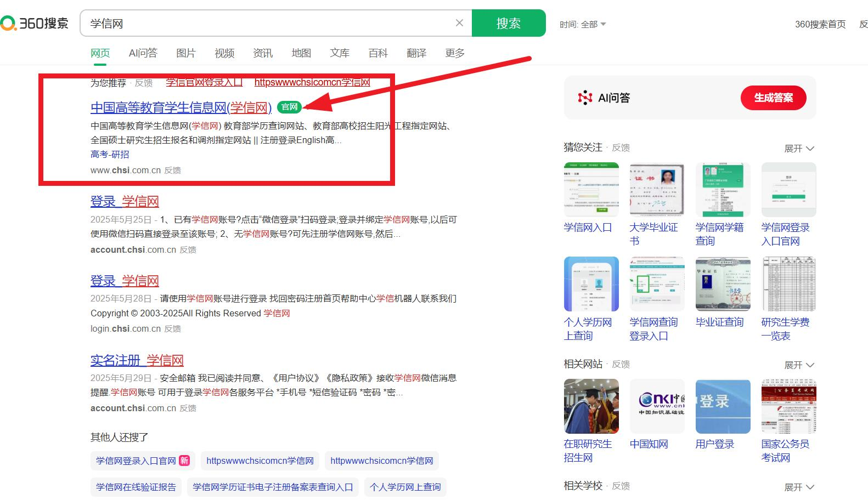The width and height of the screenshot is (868, 500).
Task: Clear the search box with X icon
Action: 459,23
